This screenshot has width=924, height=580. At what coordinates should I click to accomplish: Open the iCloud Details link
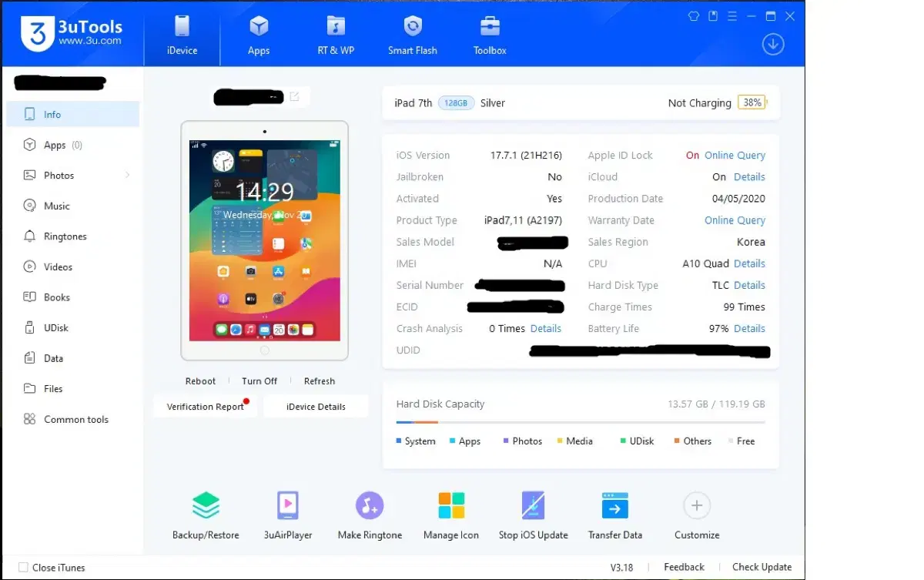[x=749, y=177]
